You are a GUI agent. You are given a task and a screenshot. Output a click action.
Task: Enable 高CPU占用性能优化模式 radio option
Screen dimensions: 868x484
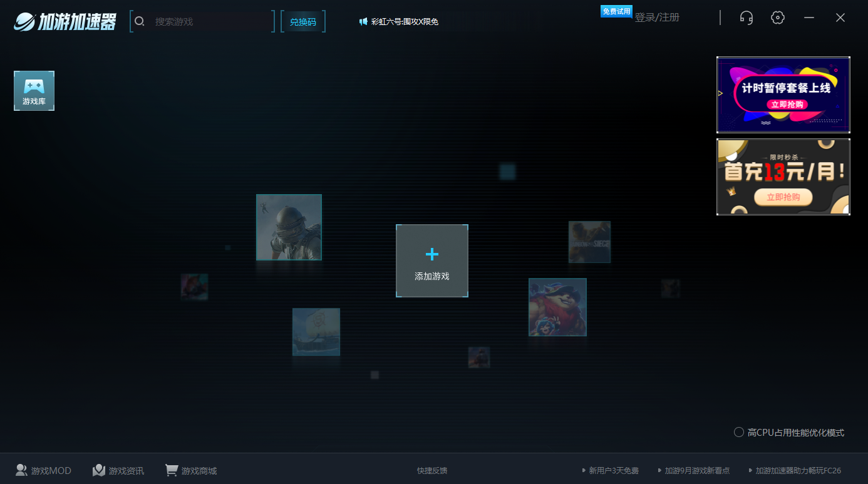pos(739,433)
